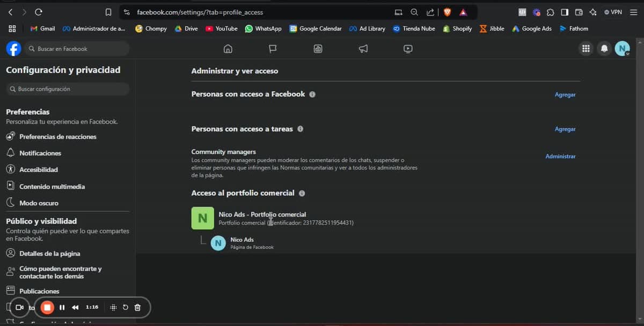Screen dimensions: 644x326
Task: Open the Brave Wallet icon
Action: pyautogui.click(x=579, y=12)
